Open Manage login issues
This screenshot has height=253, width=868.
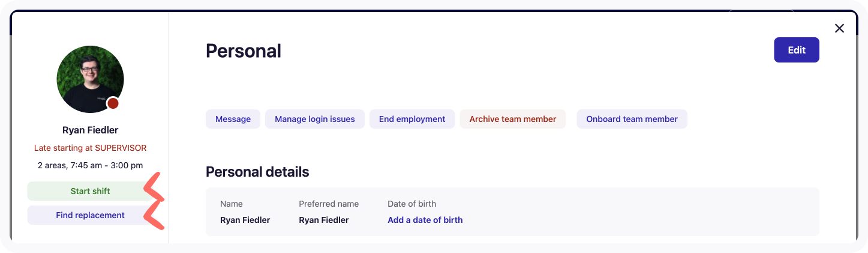pyautogui.click(x=315, y=119)
